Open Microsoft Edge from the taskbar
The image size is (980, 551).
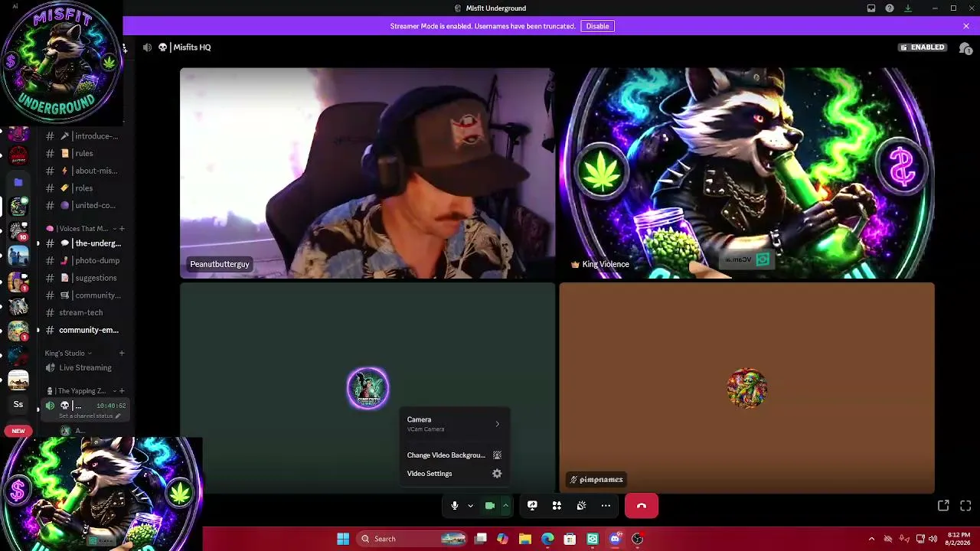pyautogui.click(x=547, y=539)
